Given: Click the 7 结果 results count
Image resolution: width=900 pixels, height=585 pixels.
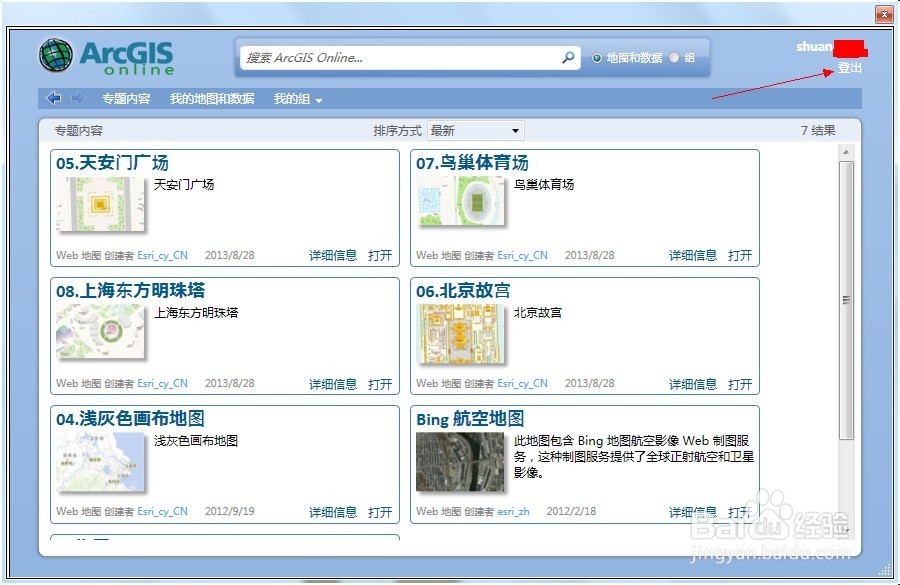Looking at the screenshot, I should (x=818, y=131).
